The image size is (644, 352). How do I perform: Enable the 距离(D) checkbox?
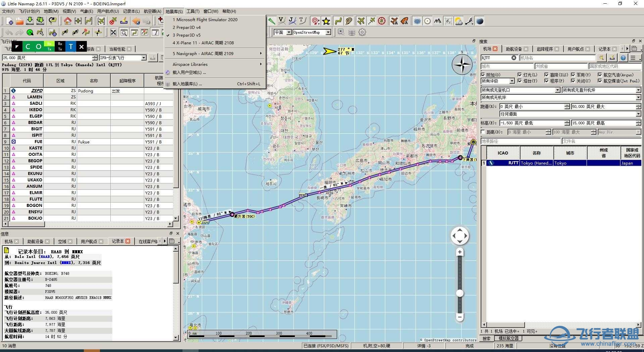pos(483,132)
